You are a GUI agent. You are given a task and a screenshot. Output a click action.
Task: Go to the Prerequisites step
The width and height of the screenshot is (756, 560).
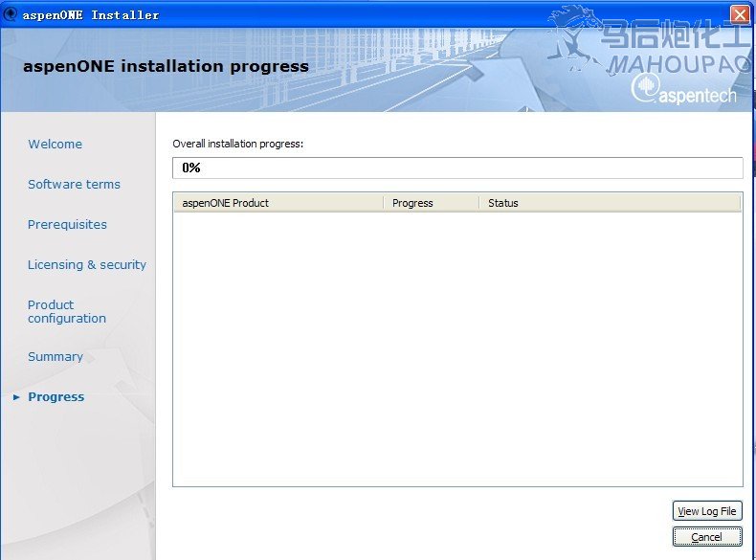tap(67, 224)
